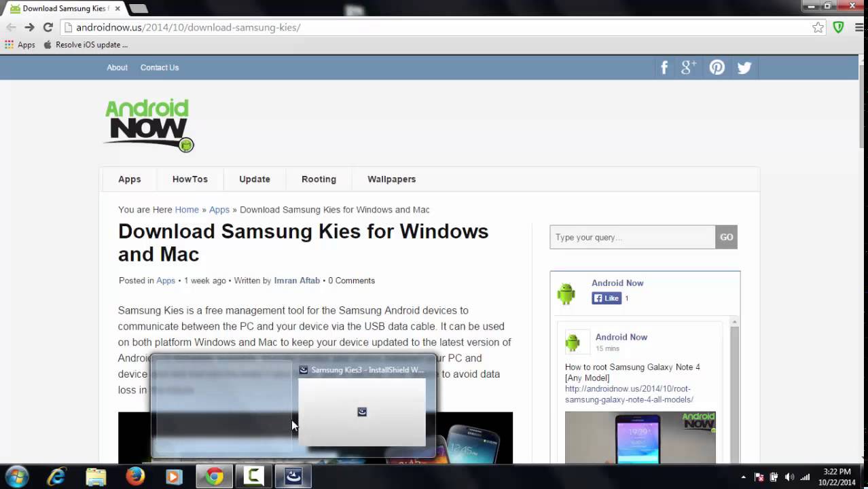Open Resolve iOS update bookmark
This screenshot has width=868, height=489.
86,45
